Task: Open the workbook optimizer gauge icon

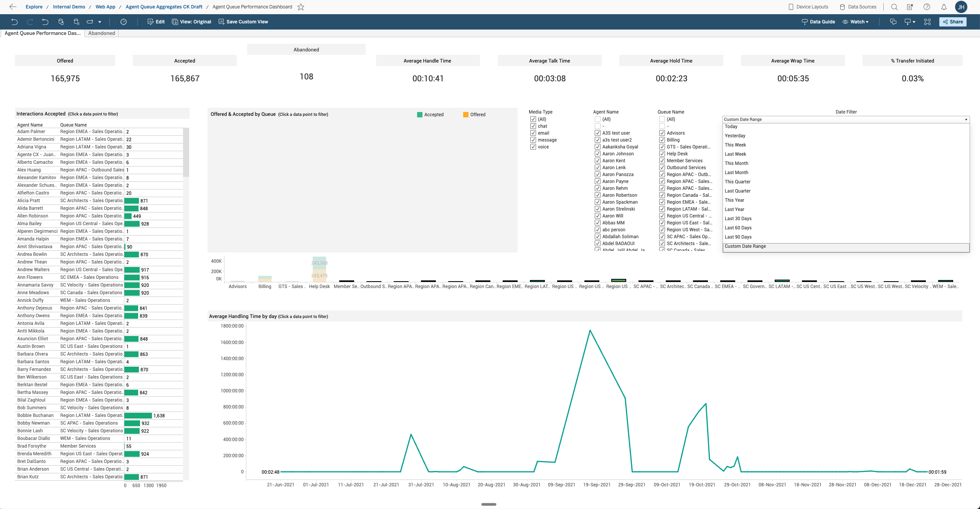Action: pyautogui.click(x=124, y=22)
